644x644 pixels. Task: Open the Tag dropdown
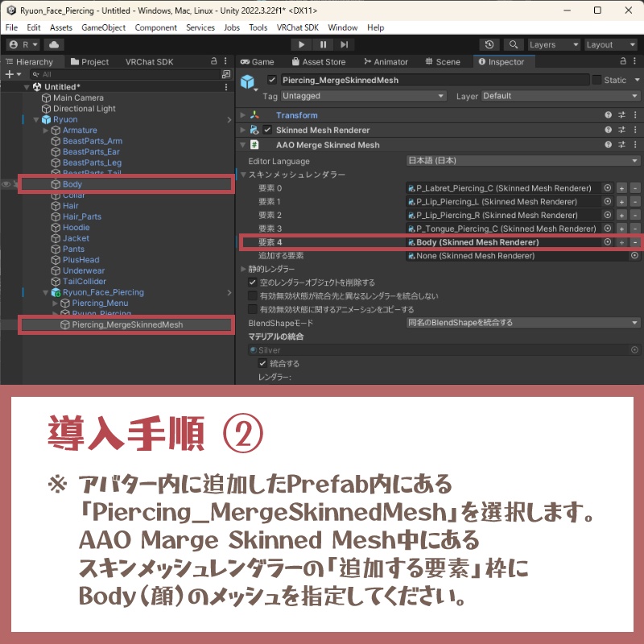pyautogui.click(x=363, y=96)
